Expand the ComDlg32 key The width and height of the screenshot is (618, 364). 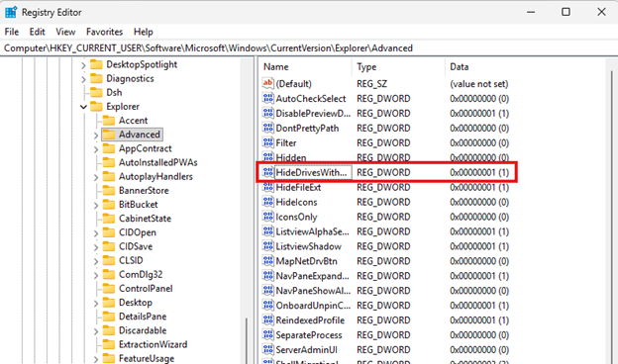pyautogui.click(x=96, y=275)
